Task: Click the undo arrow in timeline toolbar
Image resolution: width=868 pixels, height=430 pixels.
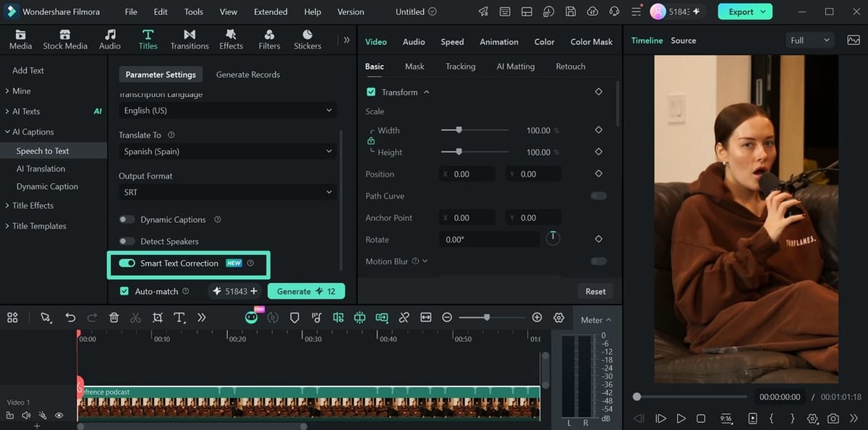Action: point(70,318)
